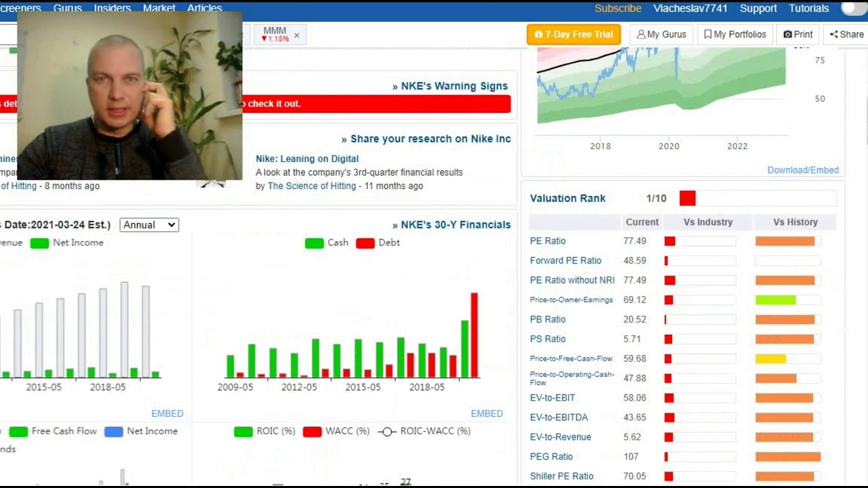Viewport: 868px width, 488px height.
Task: Click the Subscribe link
Action: [618, 8]
